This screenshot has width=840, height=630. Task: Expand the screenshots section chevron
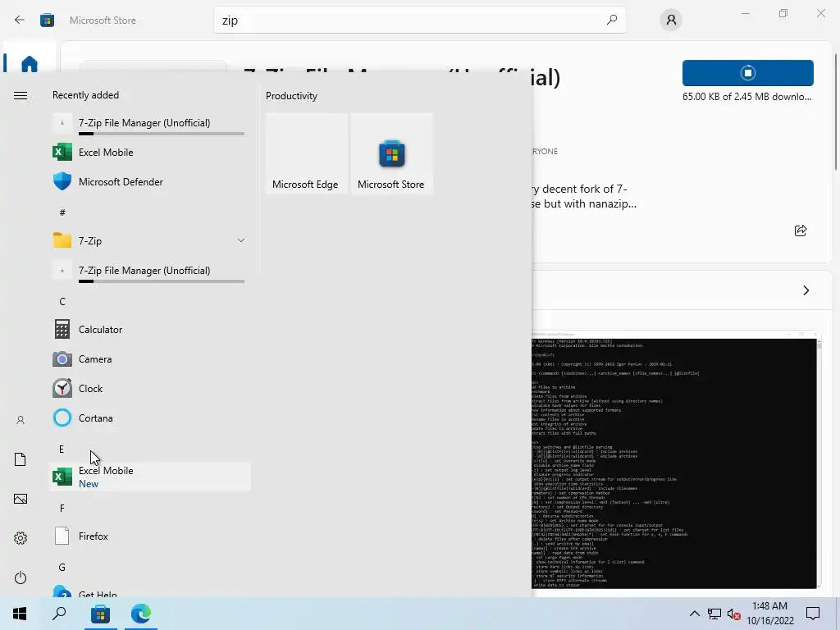click(806, 290)
